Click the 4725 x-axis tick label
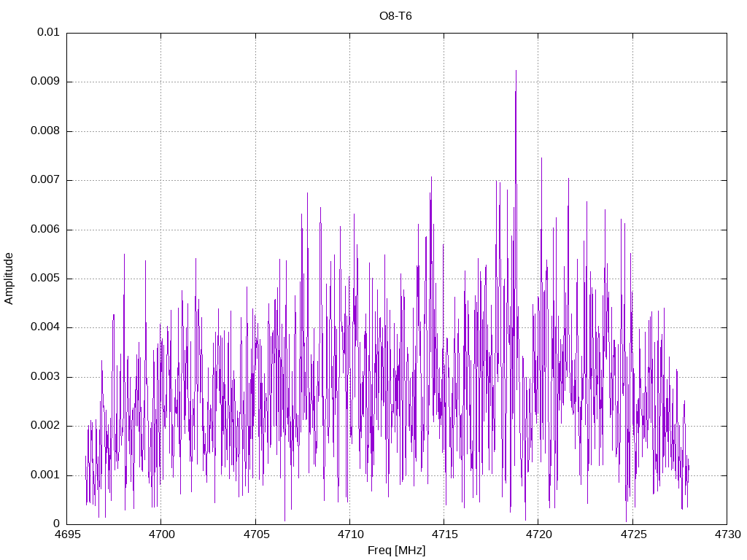The image size is (747, 560). click(633, 534)
